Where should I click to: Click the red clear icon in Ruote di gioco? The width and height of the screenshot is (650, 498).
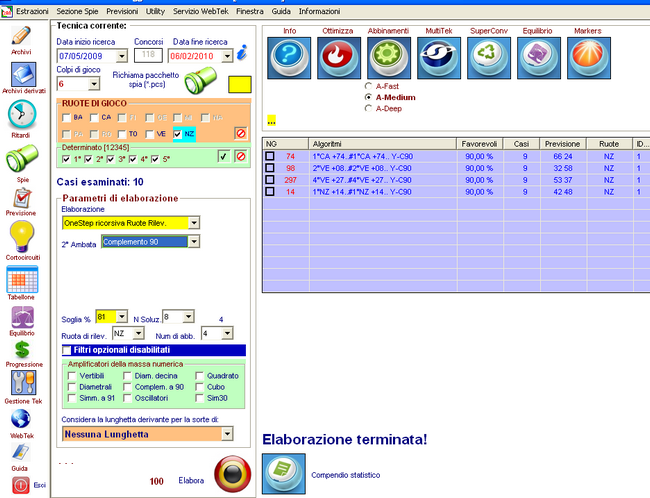pyautogui.click(x=241, y=134)
